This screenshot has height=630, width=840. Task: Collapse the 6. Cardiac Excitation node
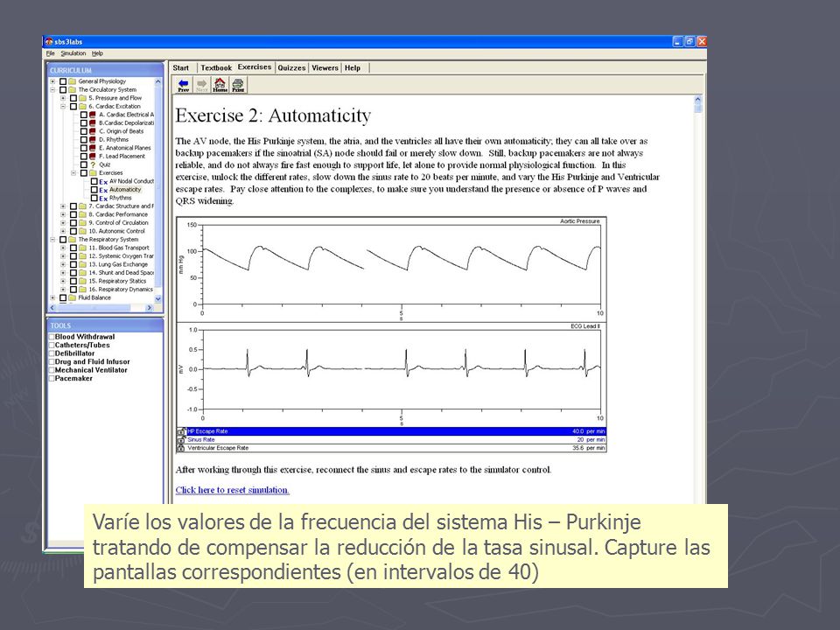coord(63,106)
